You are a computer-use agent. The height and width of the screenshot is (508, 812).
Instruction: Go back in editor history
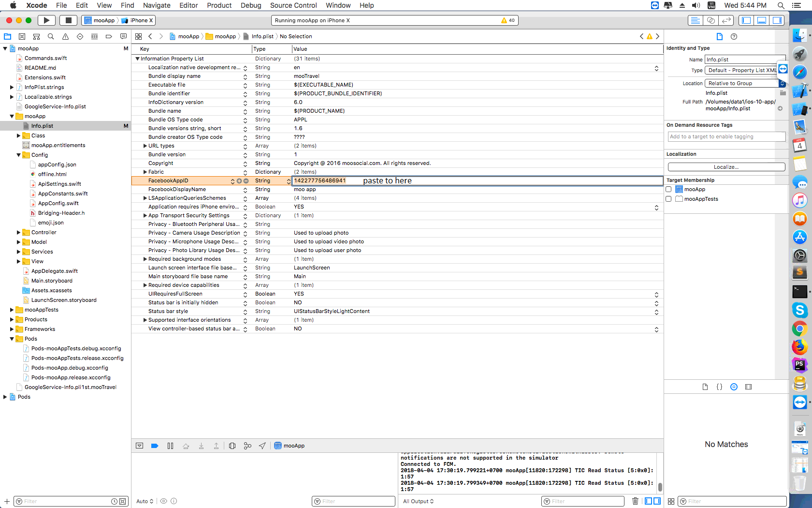150,36
